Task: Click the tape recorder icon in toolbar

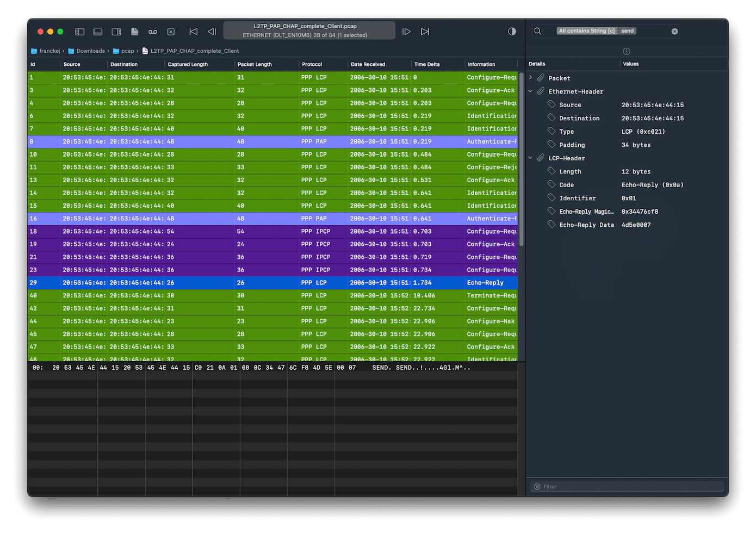Action: [153, 32]
